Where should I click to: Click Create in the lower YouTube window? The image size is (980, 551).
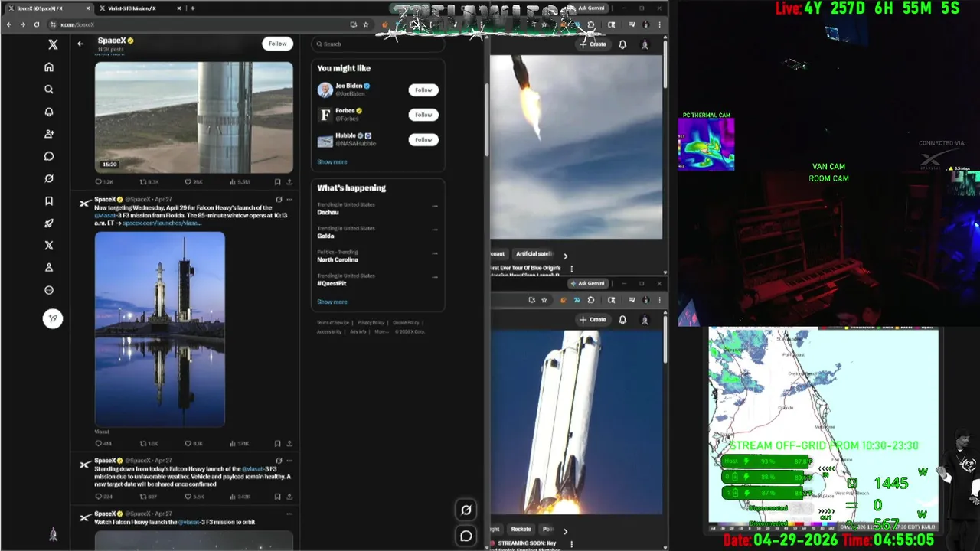593,319
